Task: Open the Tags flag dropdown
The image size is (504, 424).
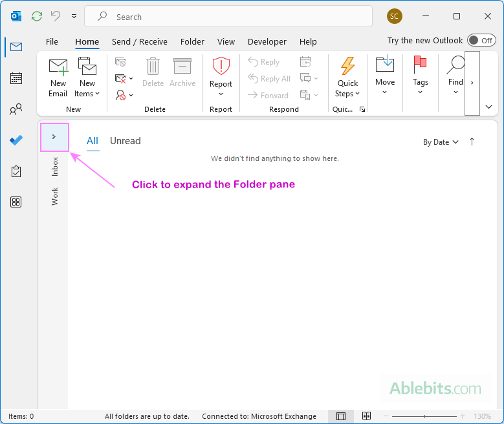Action: 421,76
